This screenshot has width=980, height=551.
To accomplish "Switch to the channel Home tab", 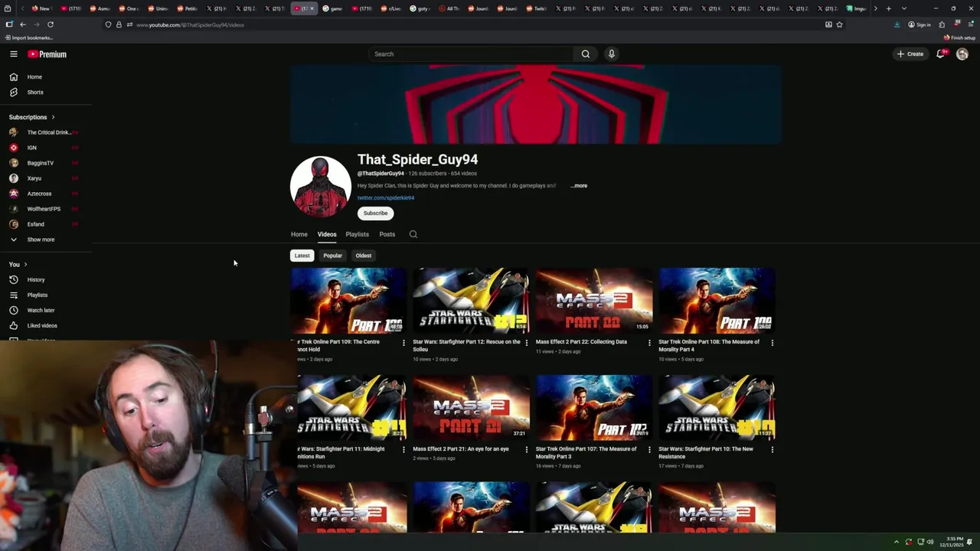I will coord(299,234).
